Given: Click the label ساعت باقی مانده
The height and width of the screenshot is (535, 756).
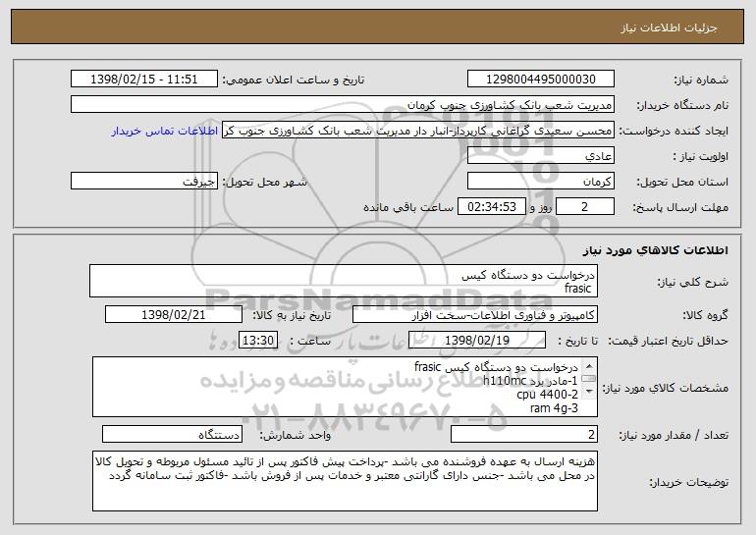Looking at the screenshot, I should point(408,207).
